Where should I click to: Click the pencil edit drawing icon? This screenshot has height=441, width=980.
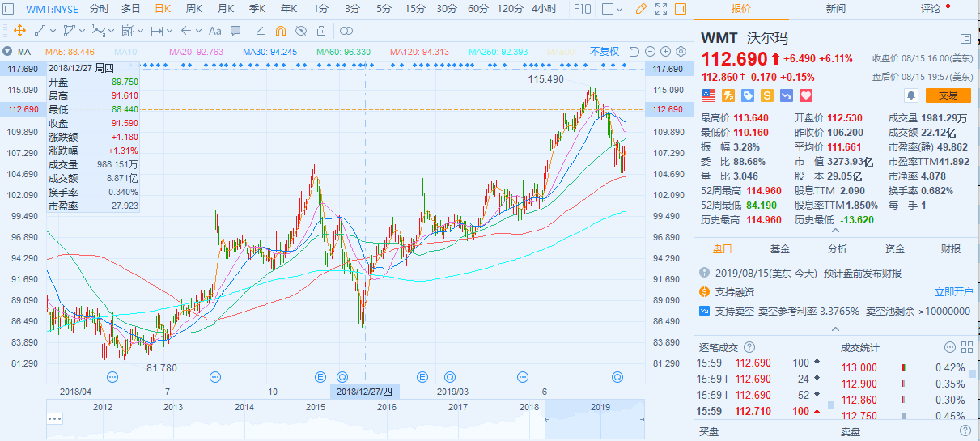(x=260, y=31)
